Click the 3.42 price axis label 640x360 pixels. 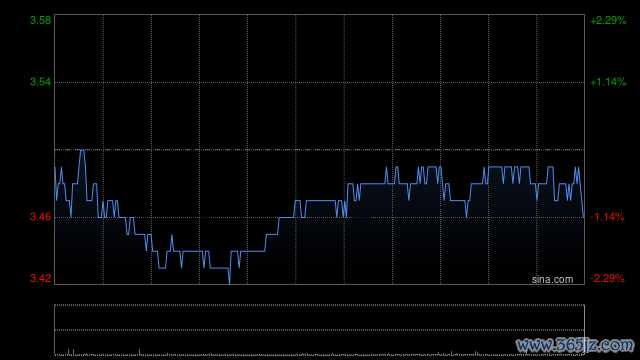pyautogui.click(x=40, y=278)
